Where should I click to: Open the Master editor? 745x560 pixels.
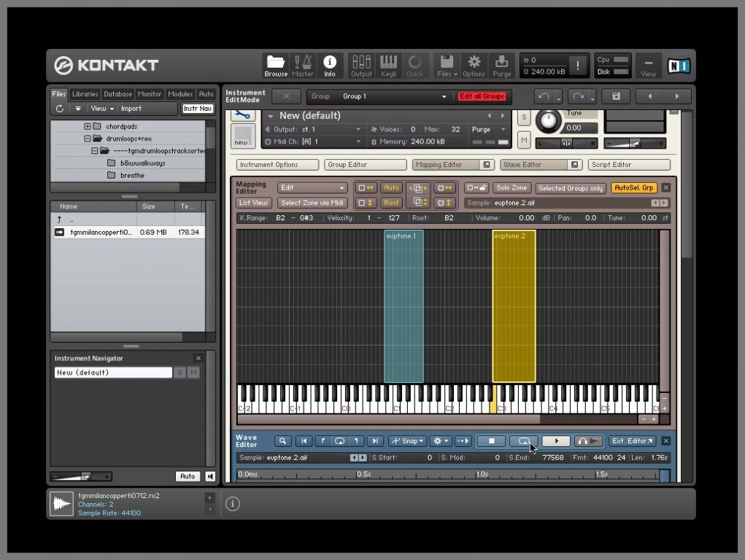303,66
